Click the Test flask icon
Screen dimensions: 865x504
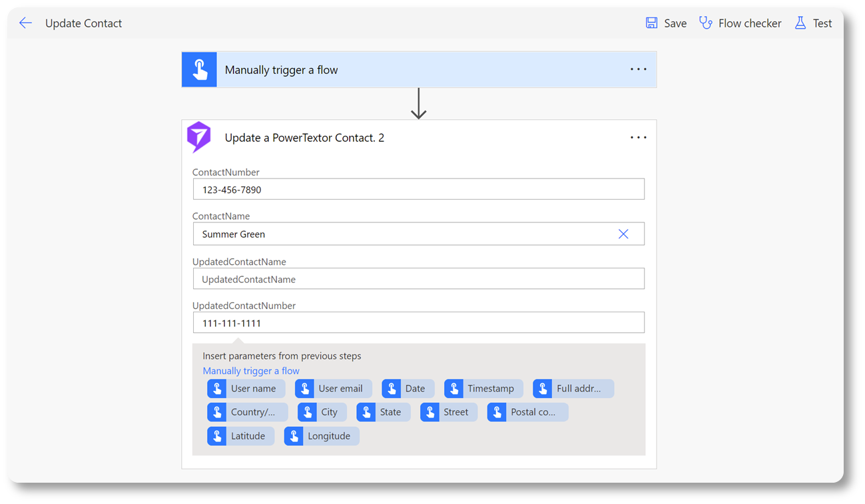click(800, 23)
